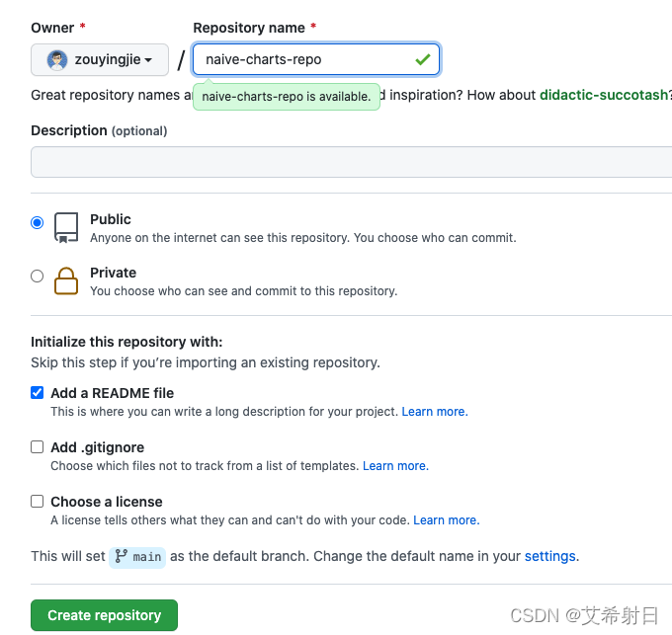This screenshot has width=672, height=635.
Task: Click the main branch name label
Action: [147, 557]
